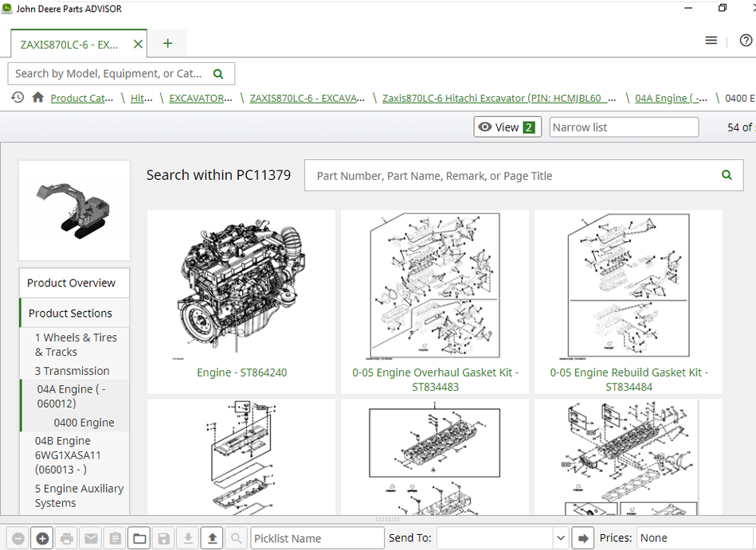Viewport: 756px width, 550px height.
Task: Go to home via the house icon
Action: coord(37,97)
